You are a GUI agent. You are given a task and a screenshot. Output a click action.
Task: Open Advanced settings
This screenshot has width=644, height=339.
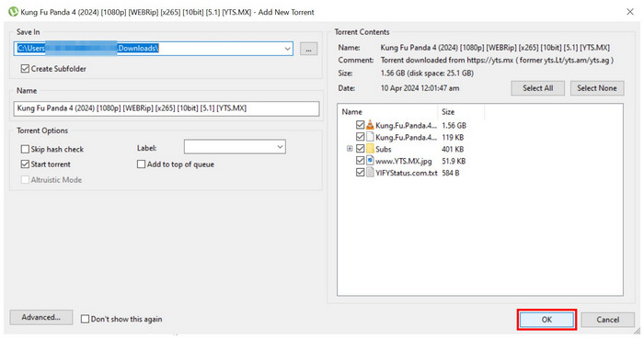click(41, 317)
